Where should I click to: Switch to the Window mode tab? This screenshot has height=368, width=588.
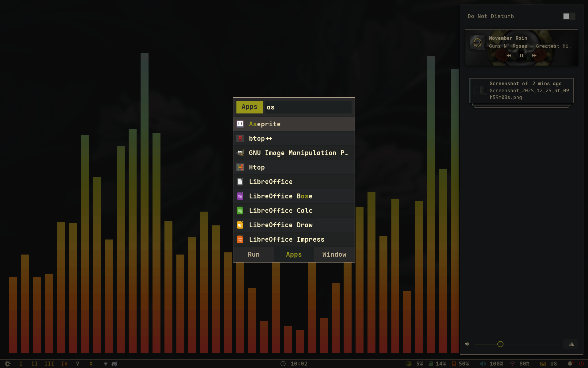tap(334, 255)
